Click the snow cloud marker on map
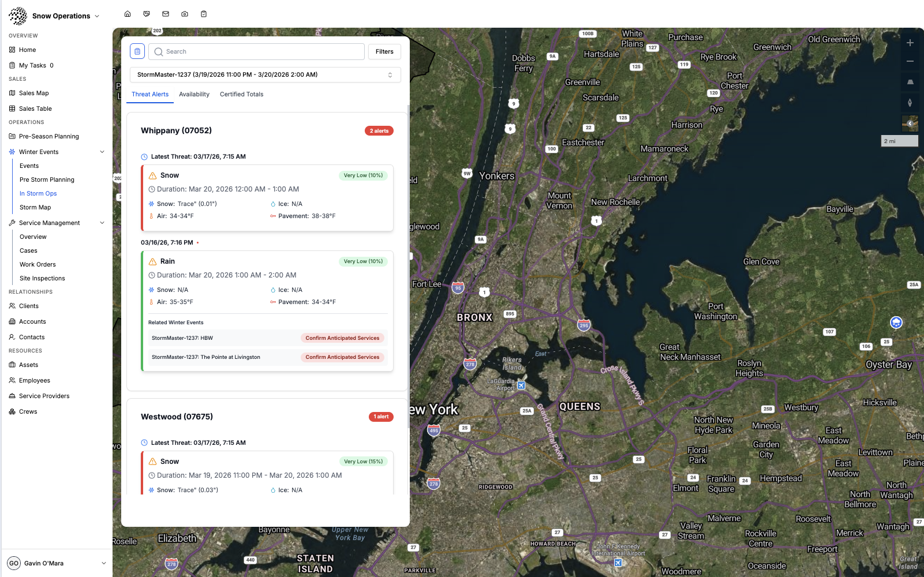This screenshot has width=924, height=577. 896,323
